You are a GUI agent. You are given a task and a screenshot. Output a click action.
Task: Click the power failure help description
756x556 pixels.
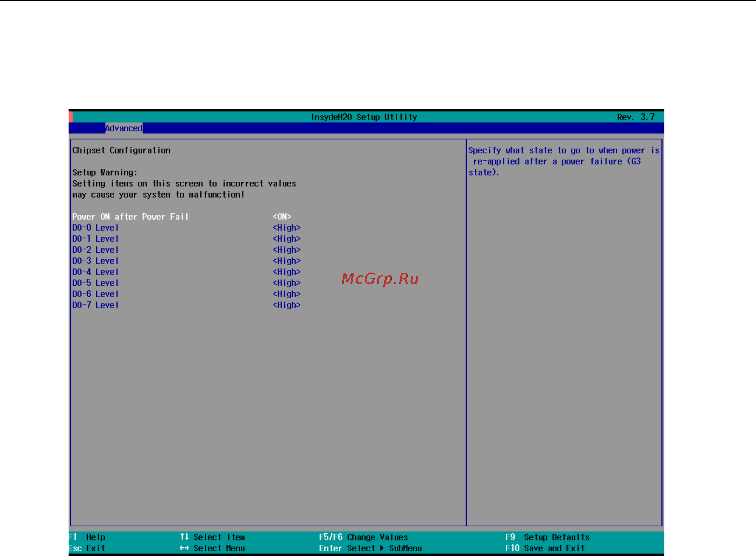point(564,161)
